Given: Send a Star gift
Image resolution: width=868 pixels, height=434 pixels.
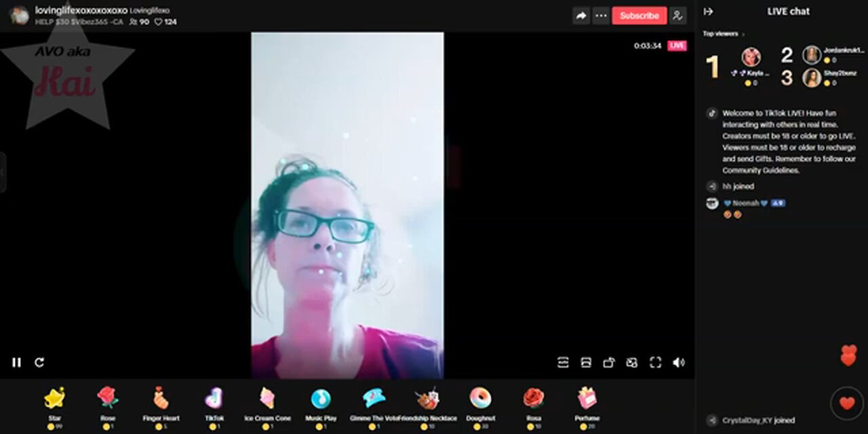Looking at the screenshot, I should tap(55, 408).
